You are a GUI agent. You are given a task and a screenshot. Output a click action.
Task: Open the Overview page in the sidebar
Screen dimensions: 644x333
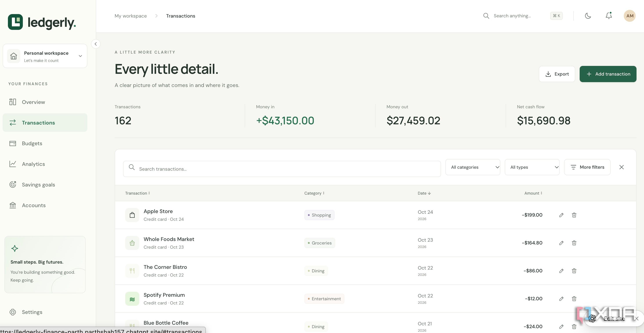click(45, 102)
